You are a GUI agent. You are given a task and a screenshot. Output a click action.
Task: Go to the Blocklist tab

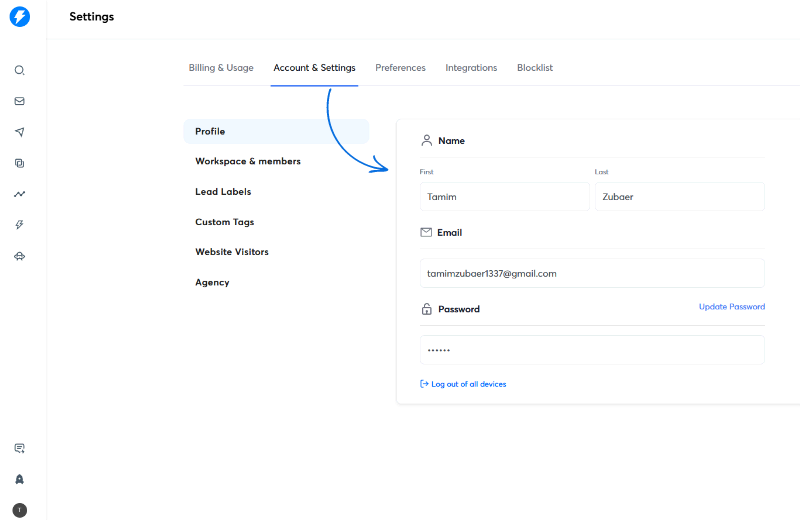pyautogui.click(x=535, y=68)
